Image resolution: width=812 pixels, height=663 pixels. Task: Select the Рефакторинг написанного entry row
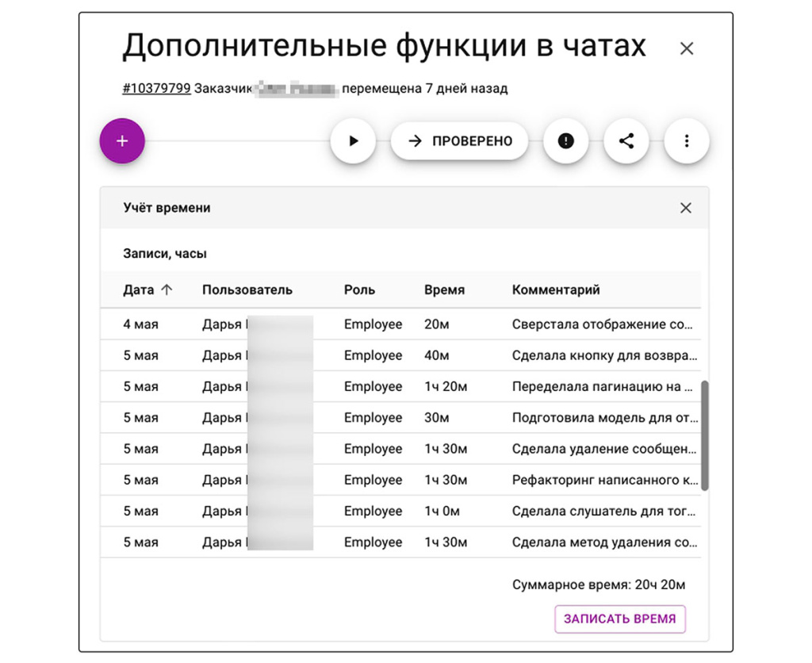396,480
